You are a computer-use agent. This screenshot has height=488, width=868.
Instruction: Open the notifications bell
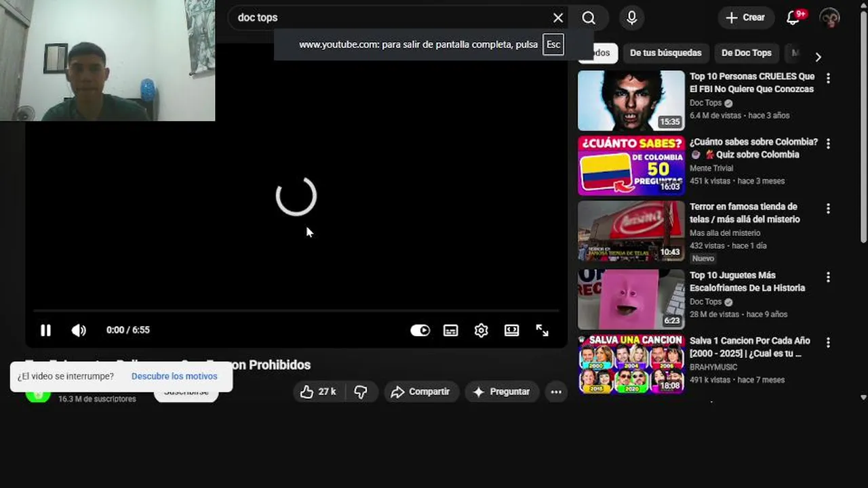point(793,18)
